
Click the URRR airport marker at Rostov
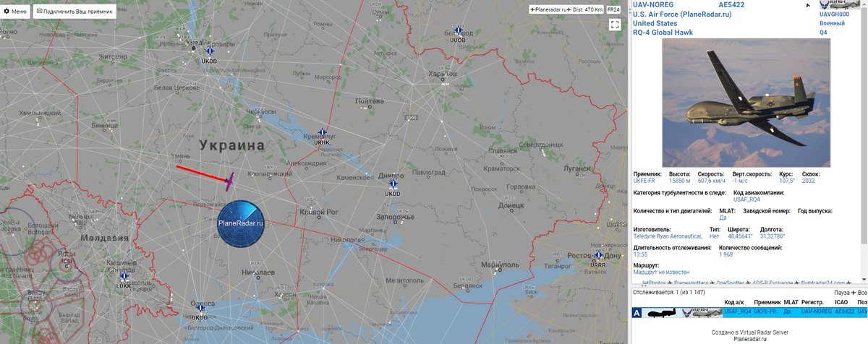598,255
